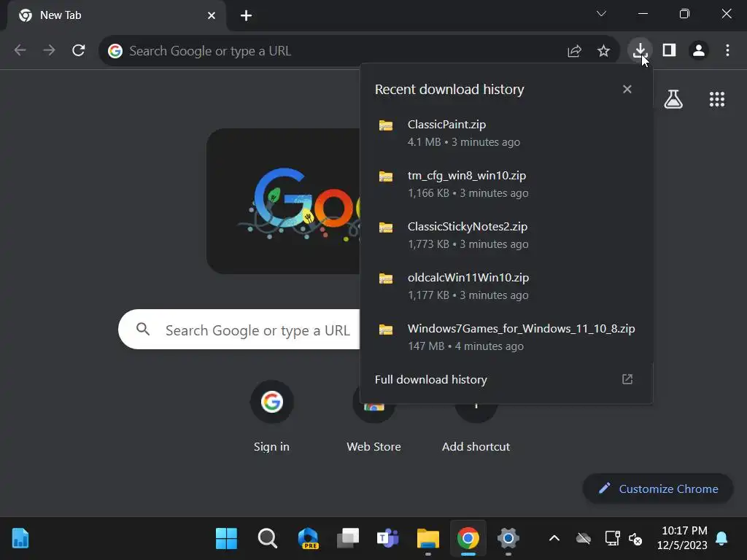
Task: Go forward with the arrow button
Action: (x=49, y=50)
